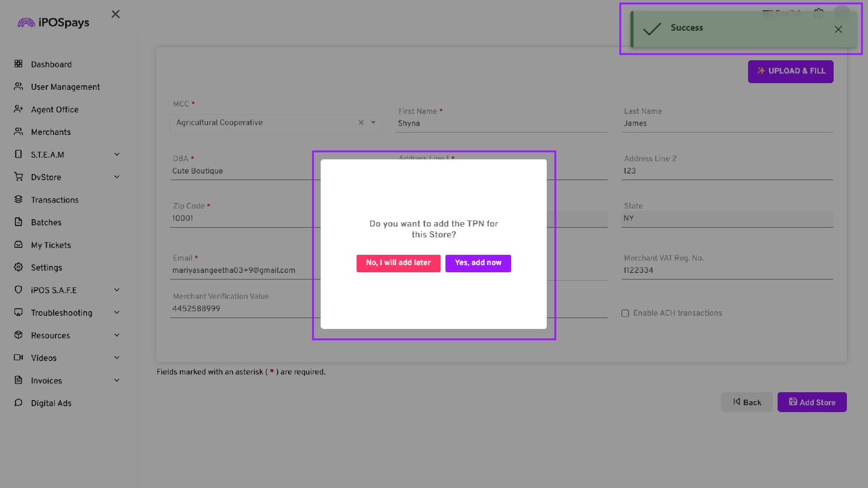This screenshot has height=488, width=868.
Task: Enable ACH transactions checkbox
Action: (625, 313)
